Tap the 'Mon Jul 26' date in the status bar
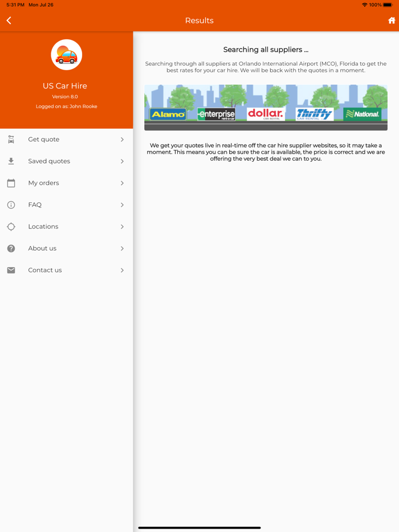Viewport: 399px width, 532px height. (x=41, y=5)
